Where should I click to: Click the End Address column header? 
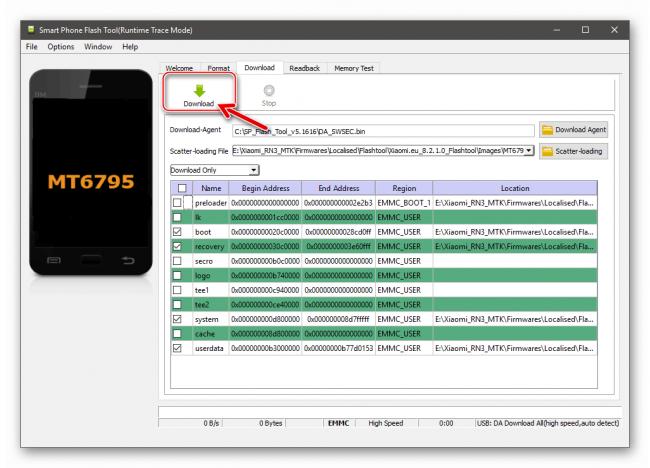pos(339,188)
